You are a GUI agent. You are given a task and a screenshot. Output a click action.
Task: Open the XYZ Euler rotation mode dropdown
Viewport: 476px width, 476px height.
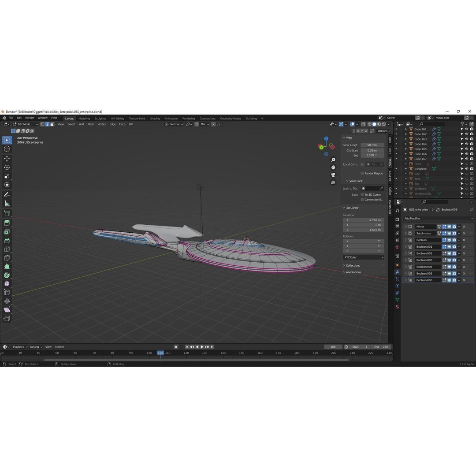coord(363,257)
